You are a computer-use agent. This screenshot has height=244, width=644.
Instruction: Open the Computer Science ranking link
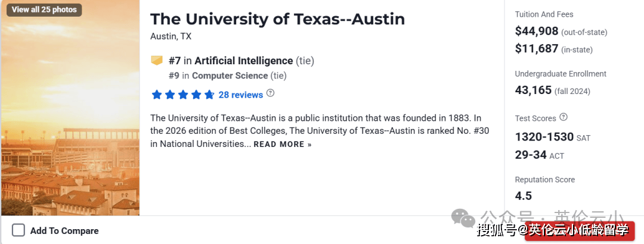[x=230, y=76]
